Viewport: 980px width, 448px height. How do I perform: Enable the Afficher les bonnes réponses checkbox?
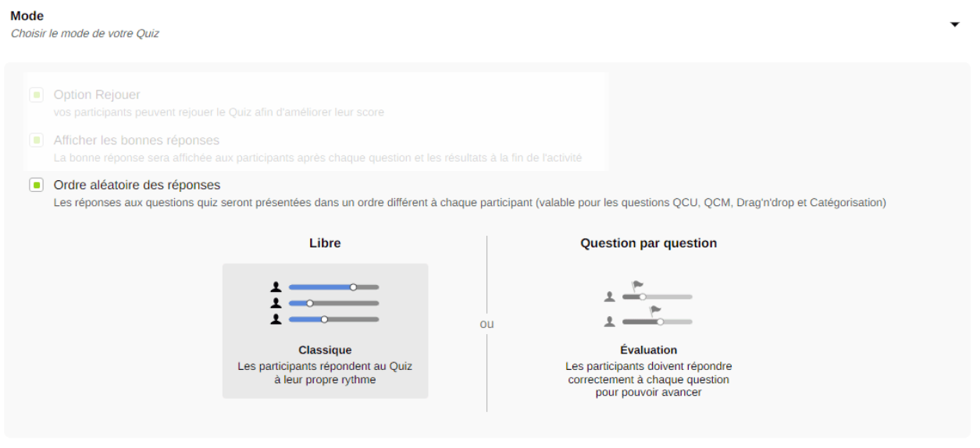click(36, 140)
